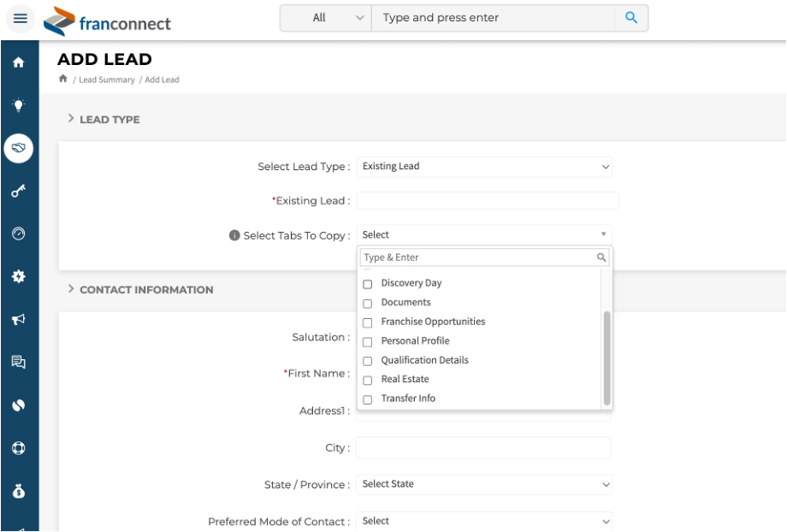Open the State / Province dropdown
The image size is (787, 532).
[484, 484]
